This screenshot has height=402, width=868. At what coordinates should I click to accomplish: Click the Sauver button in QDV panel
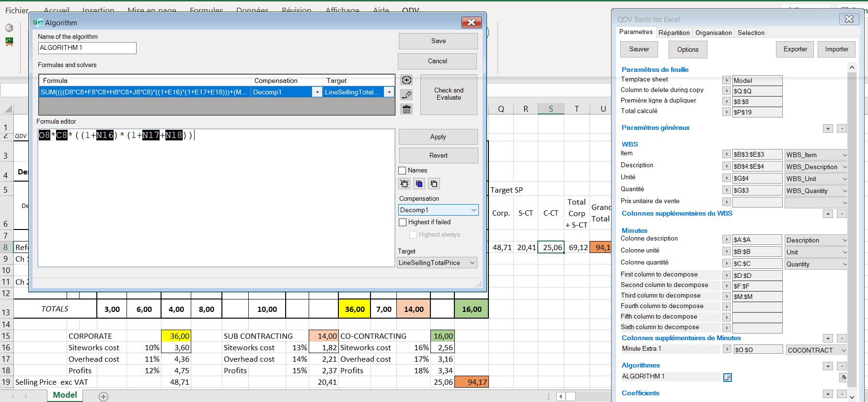[x=639, y=49]
